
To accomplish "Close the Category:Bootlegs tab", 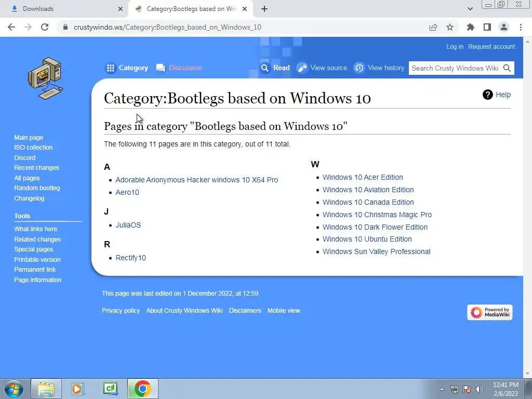I will 245,9.
